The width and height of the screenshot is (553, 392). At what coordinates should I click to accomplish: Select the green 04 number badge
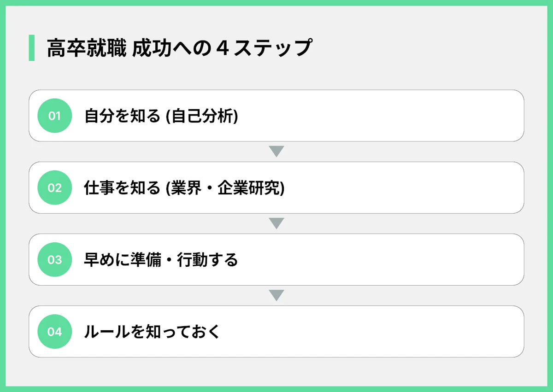54,331
